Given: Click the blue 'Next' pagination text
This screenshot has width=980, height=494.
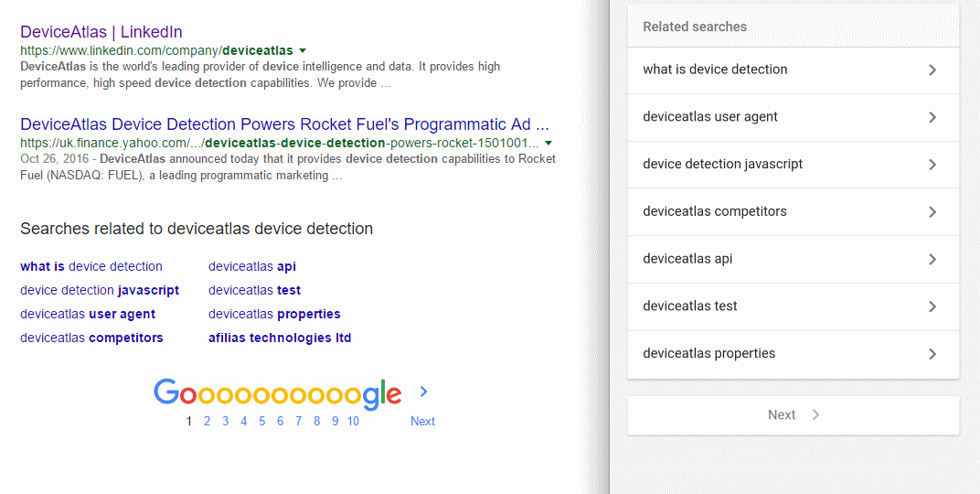Looking at the screenshot, I should click(x=422, y=421).
